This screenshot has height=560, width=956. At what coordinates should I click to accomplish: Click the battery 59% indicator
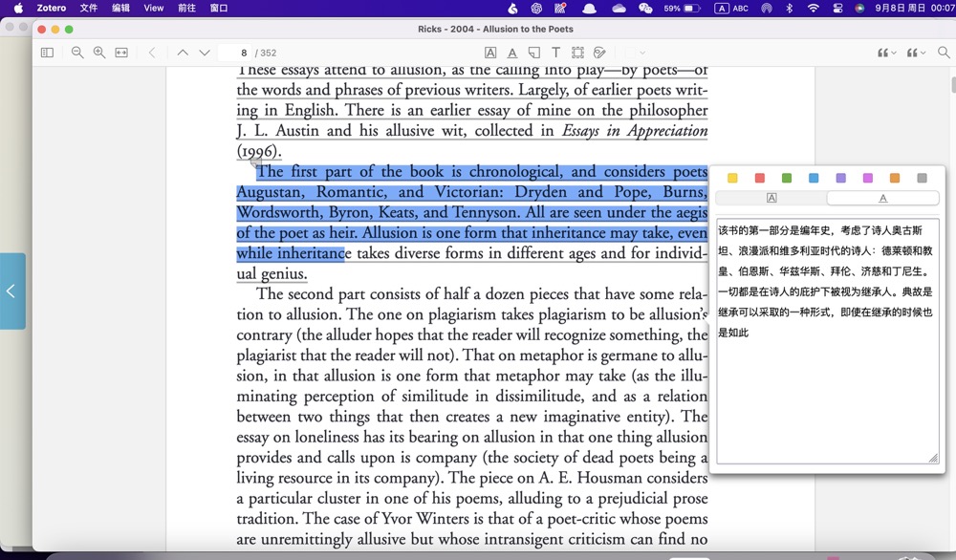683,8
